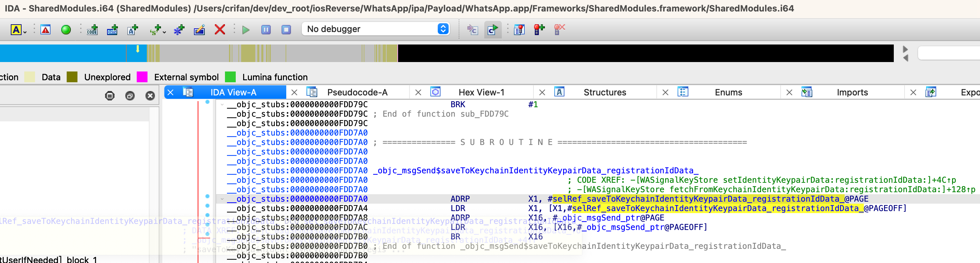Click the External symbol magenta swatch
The image size is (980, 263).
[x=142, y=77]
